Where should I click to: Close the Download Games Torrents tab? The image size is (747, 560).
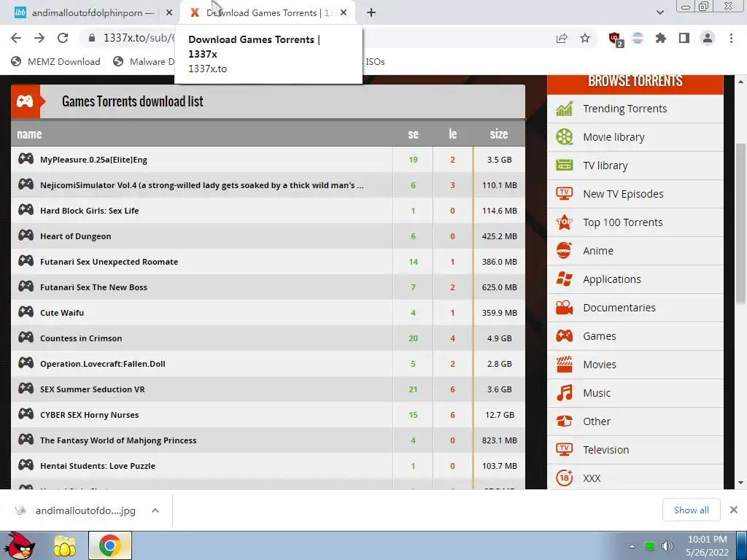point(344,13)
